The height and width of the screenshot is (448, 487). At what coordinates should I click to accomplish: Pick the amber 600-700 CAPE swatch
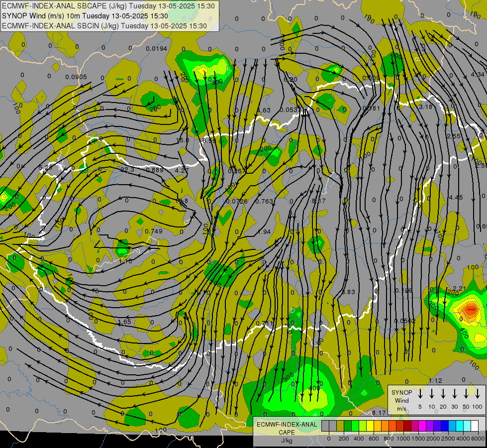click(x=378, y=426)
